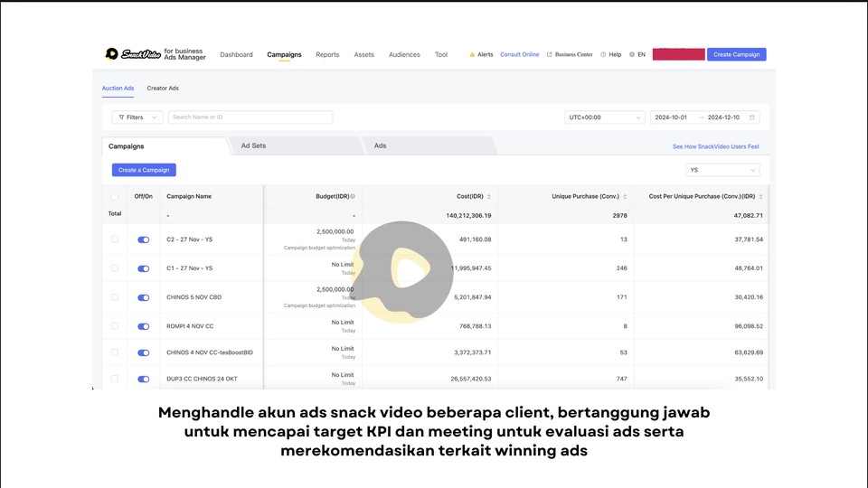Image resolution: width=868 pixels, height=488 pixels.
Task: Open campaign name CHINOS 5 NOV CBO
Action: click(x=193, y=297)
